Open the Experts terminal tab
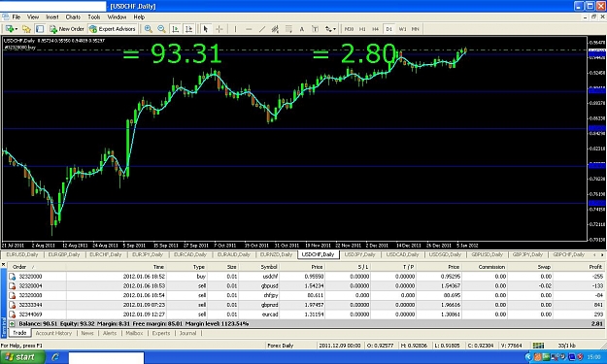 point(161,333)
